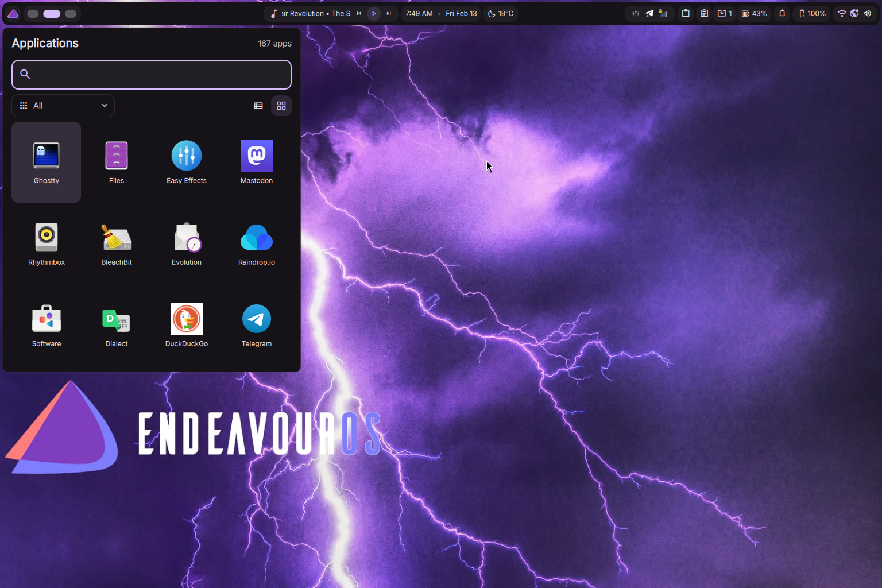882x588 pixels.
Task: Open the volume control in the top bar
Action: click(x=867, y=14)
